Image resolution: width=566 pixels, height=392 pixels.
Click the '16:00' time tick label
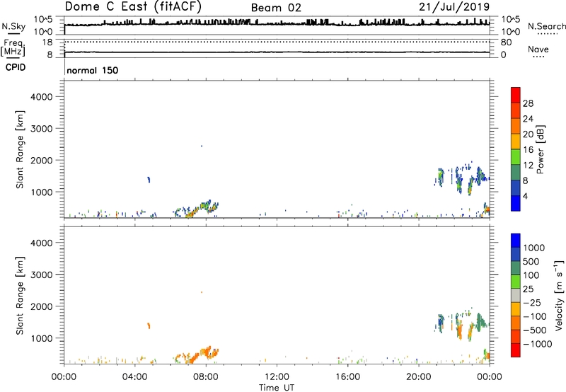[347, 377]
